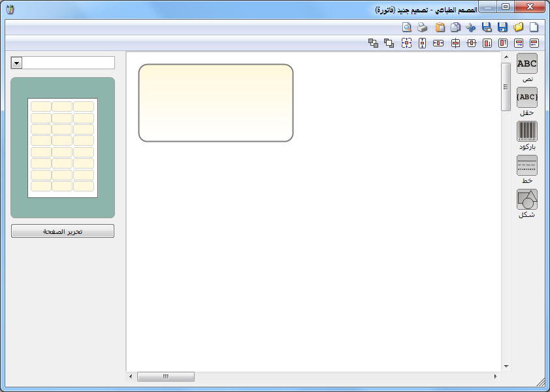Center object on the vertical line icon
The height and width of the screenshot is (392, 550).
[455, 43]
